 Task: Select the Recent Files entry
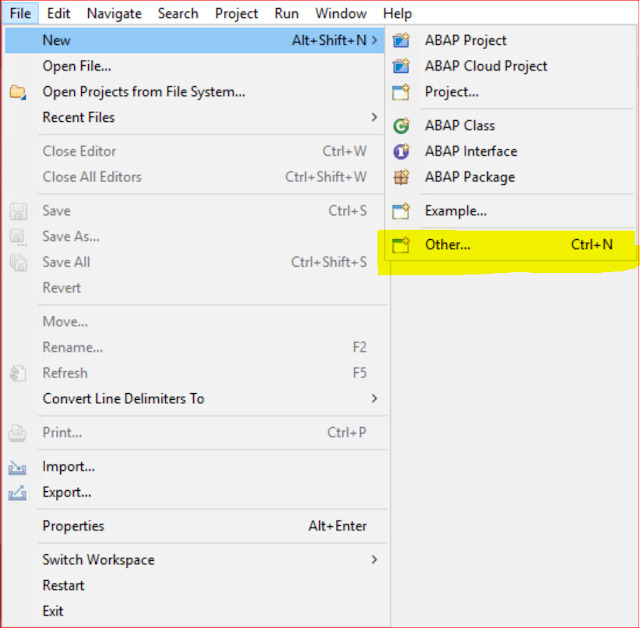(194, 117)
